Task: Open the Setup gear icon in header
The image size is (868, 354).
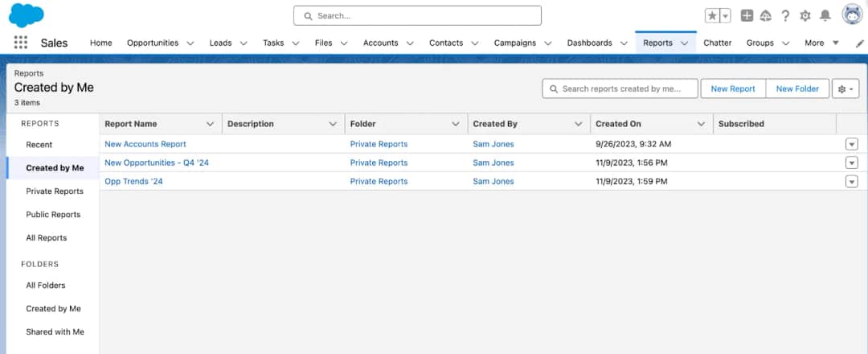Action: coord(805,16)
